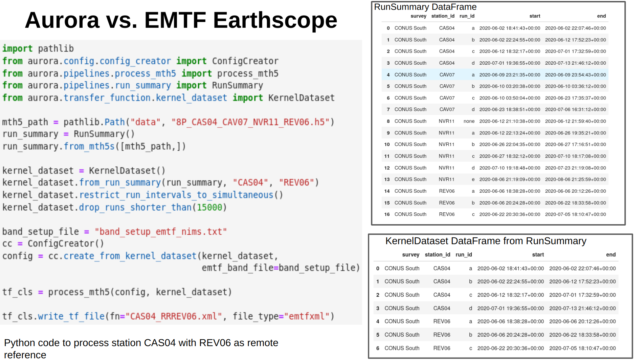Click the create_from_kernel_dataset code line

[140, 256]
